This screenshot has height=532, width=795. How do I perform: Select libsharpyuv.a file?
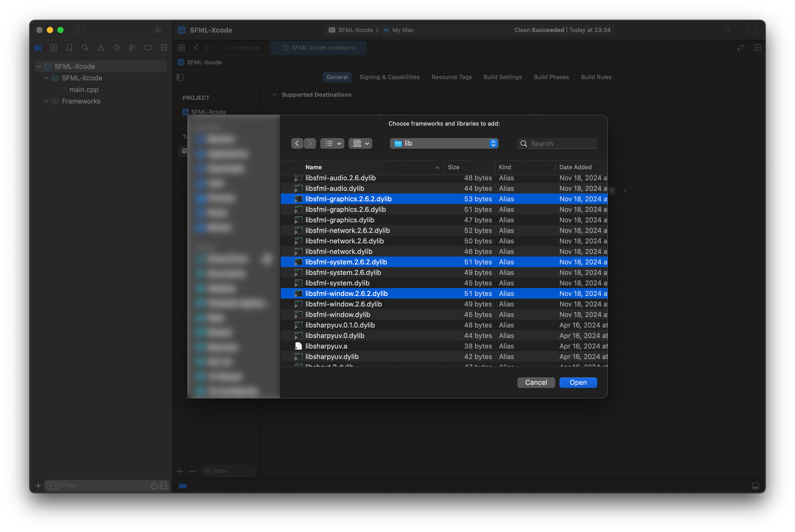[x=444, y=346]
